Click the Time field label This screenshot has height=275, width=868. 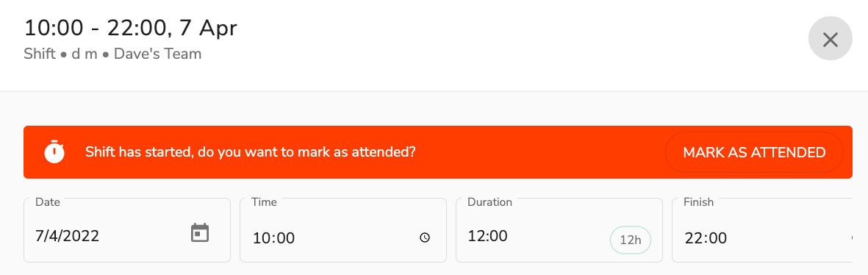[x=264, y=202]
